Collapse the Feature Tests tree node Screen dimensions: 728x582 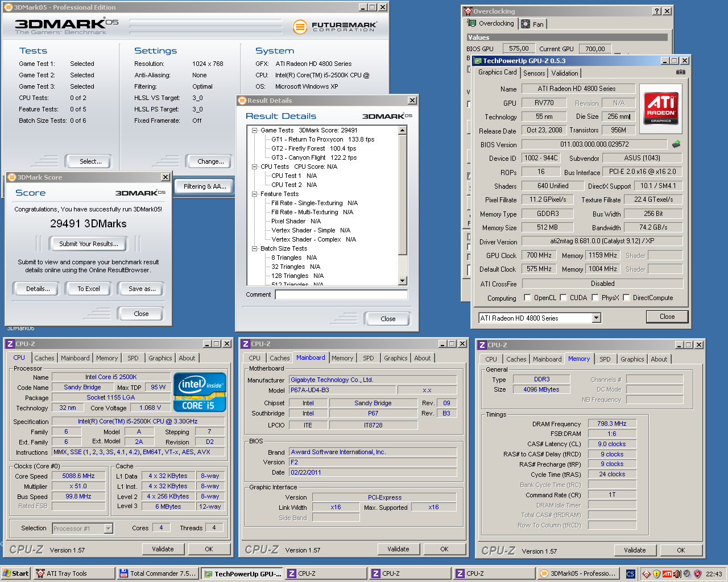(x=254, y=194)
